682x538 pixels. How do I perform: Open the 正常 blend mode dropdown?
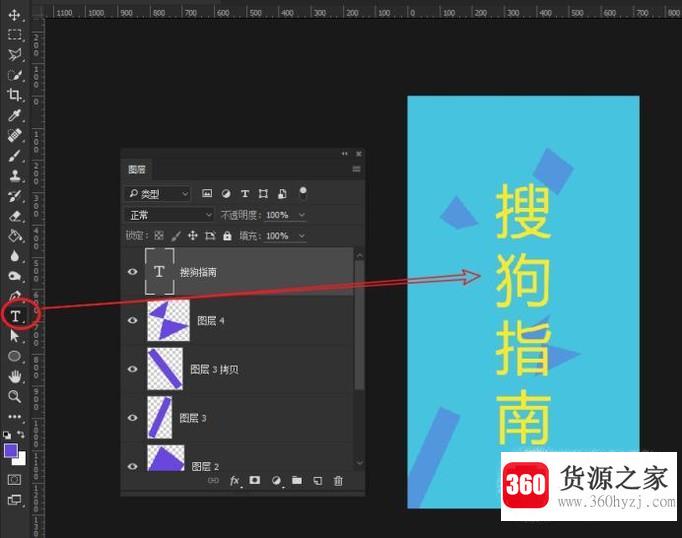click(169, 215)
